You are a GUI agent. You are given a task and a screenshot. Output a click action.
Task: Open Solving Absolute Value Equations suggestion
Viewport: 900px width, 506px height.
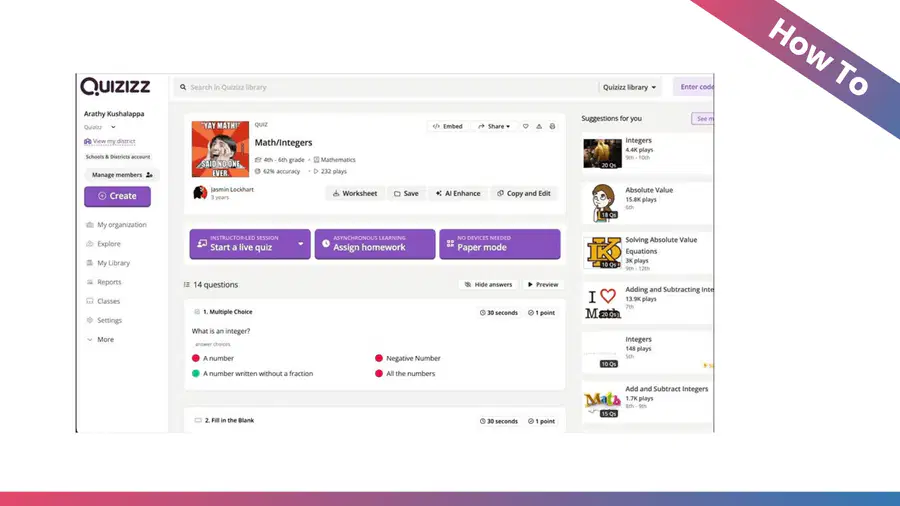647,252
